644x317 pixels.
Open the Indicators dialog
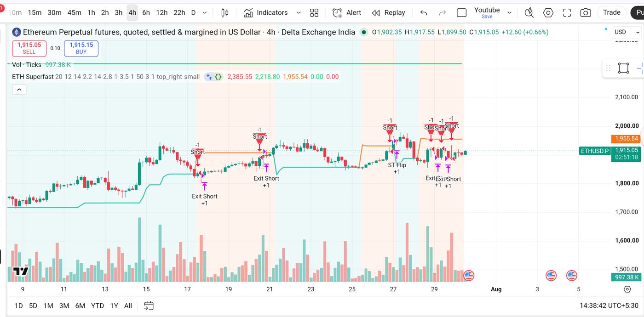266,13
